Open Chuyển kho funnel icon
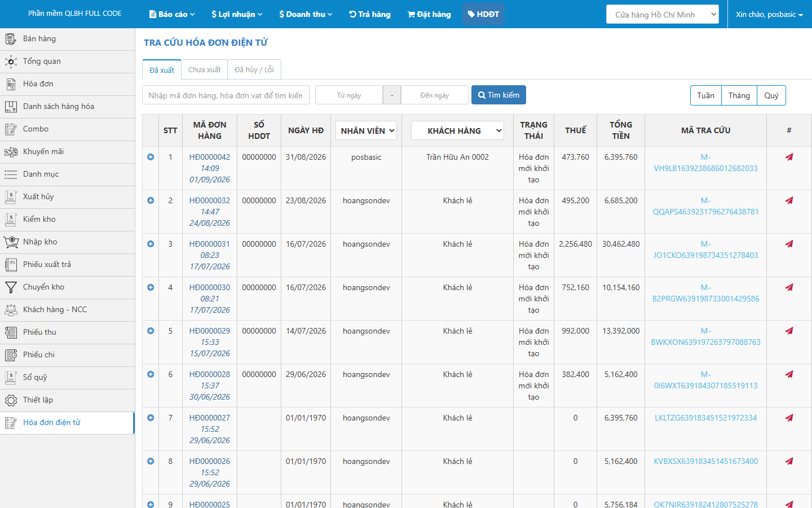Viewport: 812px width, 508px height. (11, 287)
